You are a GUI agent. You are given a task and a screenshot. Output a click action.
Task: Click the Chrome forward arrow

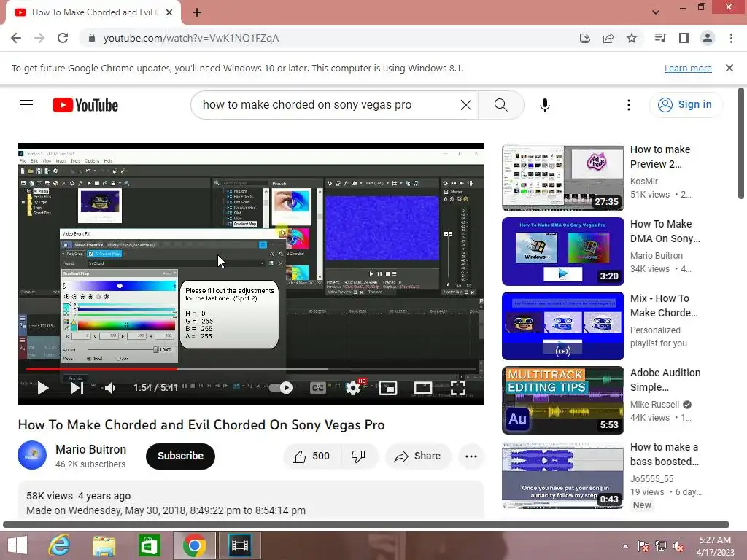pyautogui.click(x=39, y=38)
